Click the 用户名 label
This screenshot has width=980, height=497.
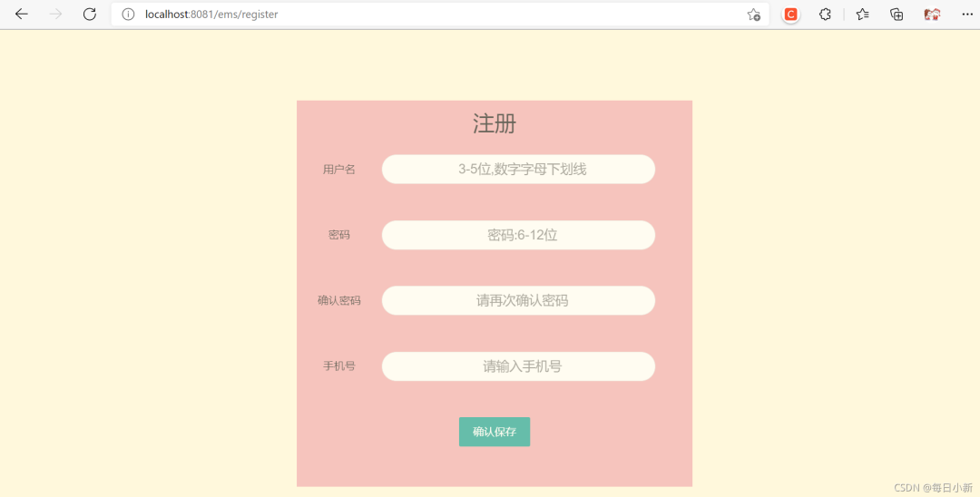(339, 170)
